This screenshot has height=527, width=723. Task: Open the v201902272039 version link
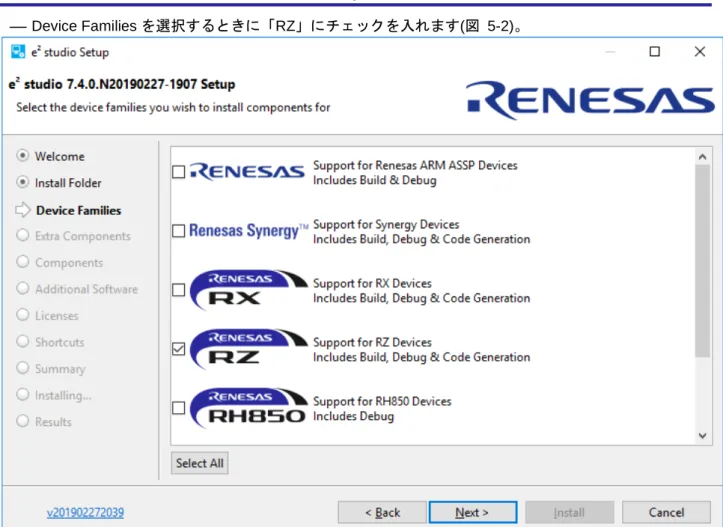point(85,512)
